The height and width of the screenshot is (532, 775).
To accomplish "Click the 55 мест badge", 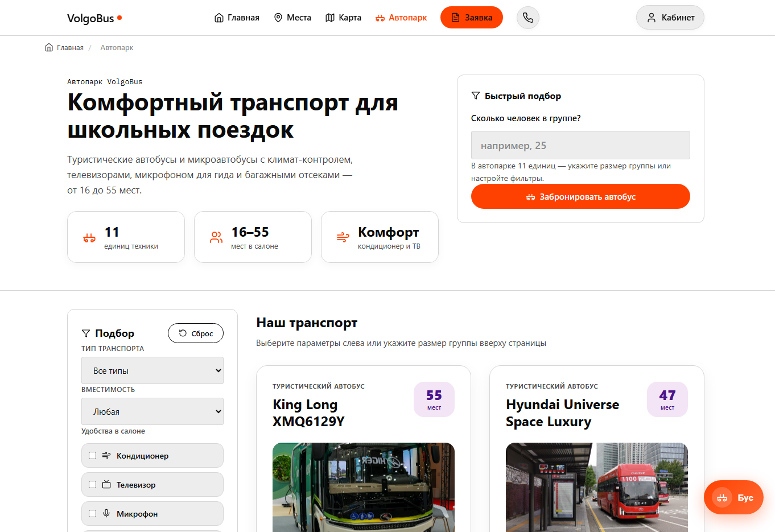I will 434,399.
